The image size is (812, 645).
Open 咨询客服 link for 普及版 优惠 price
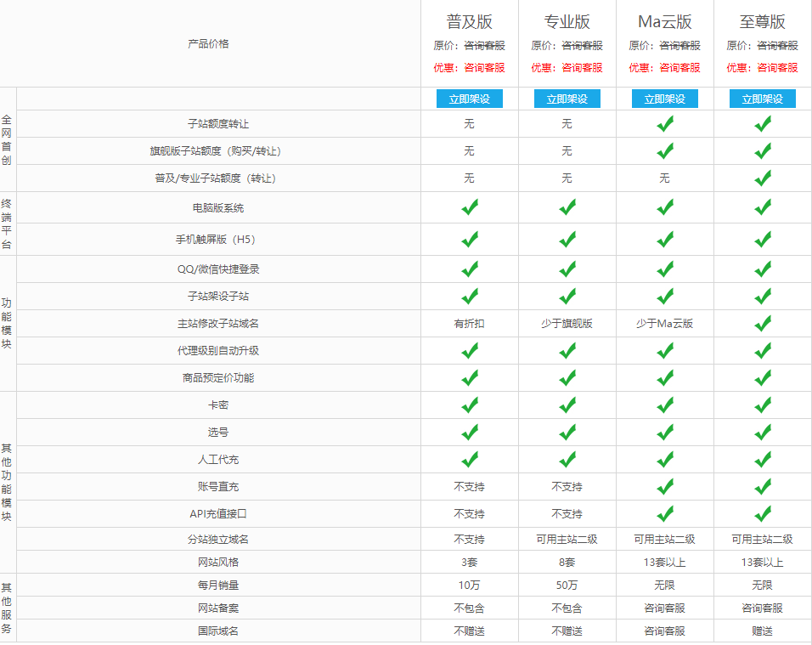483,67
